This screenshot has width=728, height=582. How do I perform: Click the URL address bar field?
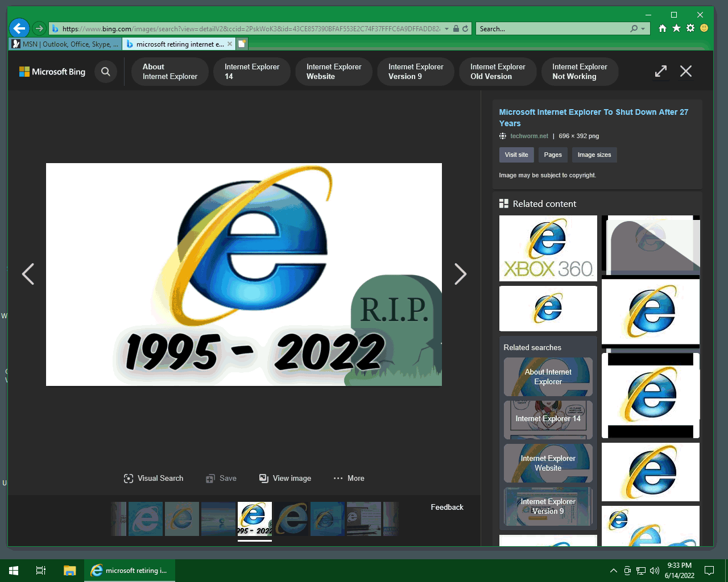click(x=250, y=28)
